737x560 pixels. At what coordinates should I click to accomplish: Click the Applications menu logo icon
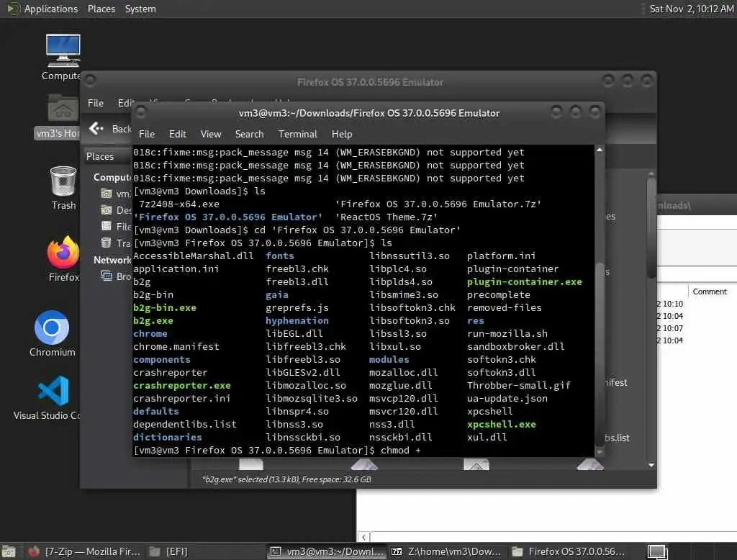(x=13, y=9)
